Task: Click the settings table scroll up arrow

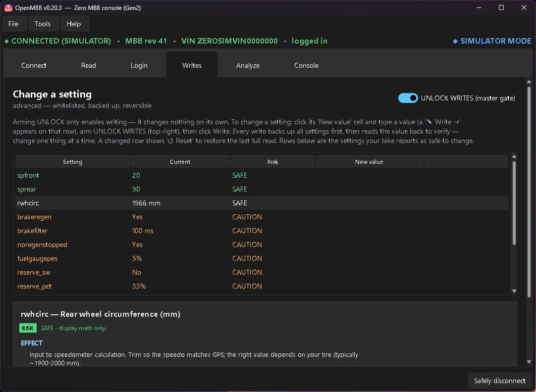Action: tap(514, 156)
